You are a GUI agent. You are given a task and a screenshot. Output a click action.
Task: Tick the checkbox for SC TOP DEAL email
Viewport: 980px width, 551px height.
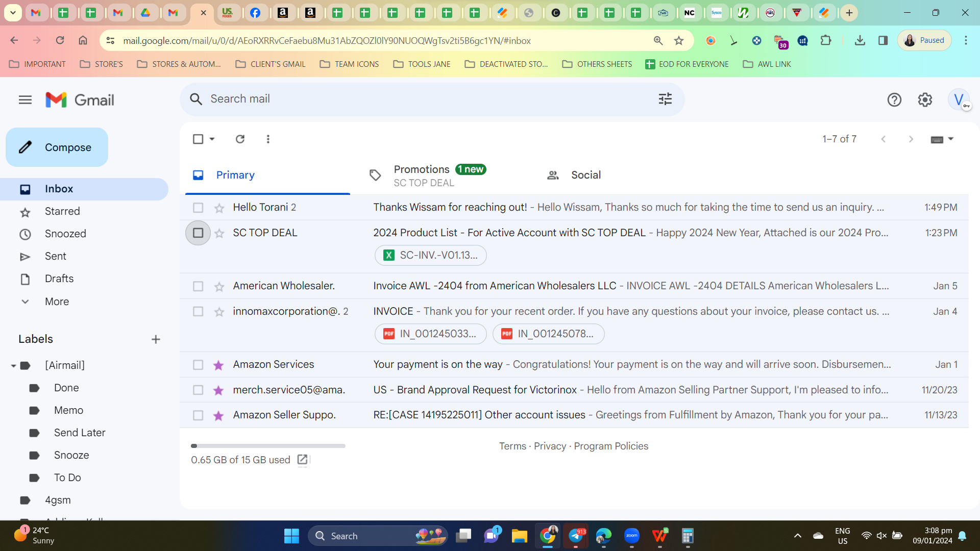click(x=198, y=233)
